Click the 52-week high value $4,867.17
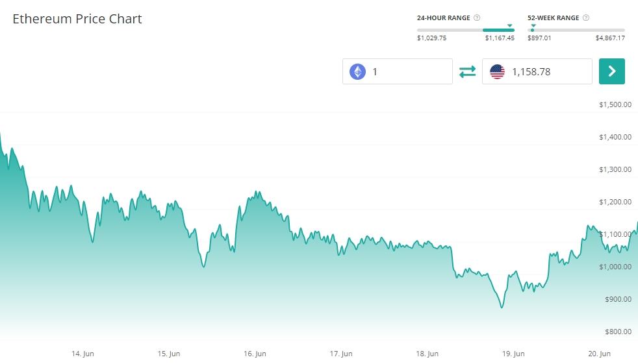Image resolution: width=638 pixels, height=364 pixels. pos(610,38)
